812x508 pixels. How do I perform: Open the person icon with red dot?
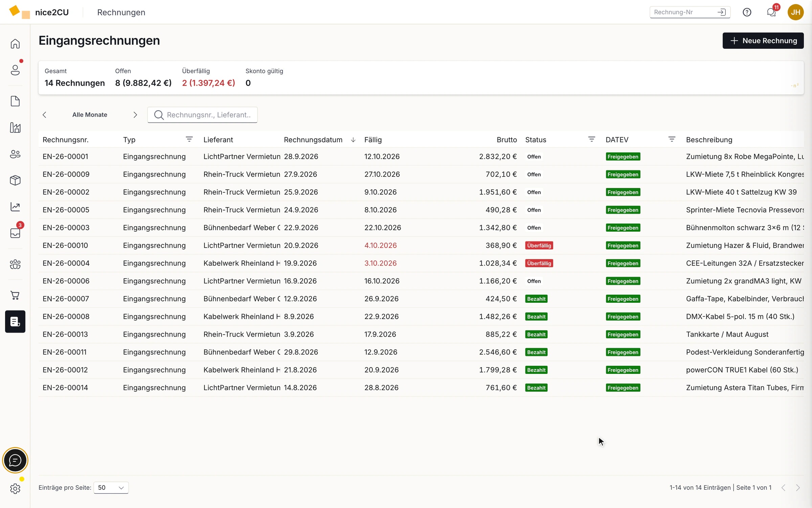(x=15, y=70)
